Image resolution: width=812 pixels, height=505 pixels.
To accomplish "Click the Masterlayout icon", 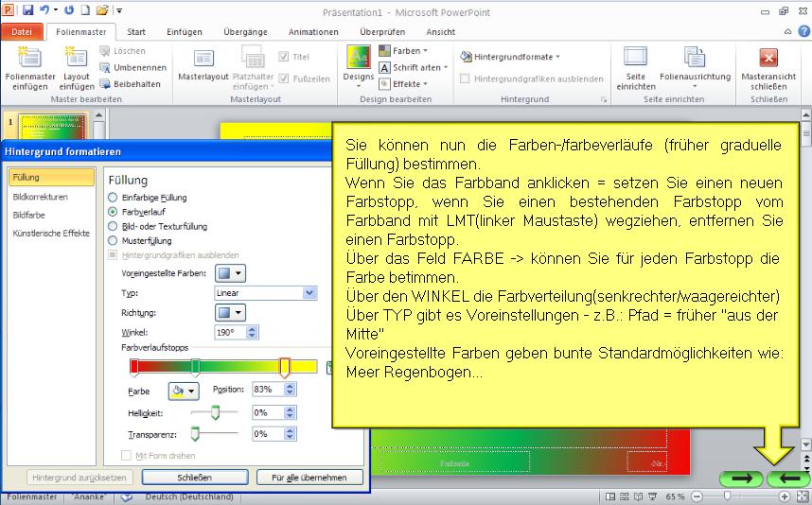I will tap(203, 60).
